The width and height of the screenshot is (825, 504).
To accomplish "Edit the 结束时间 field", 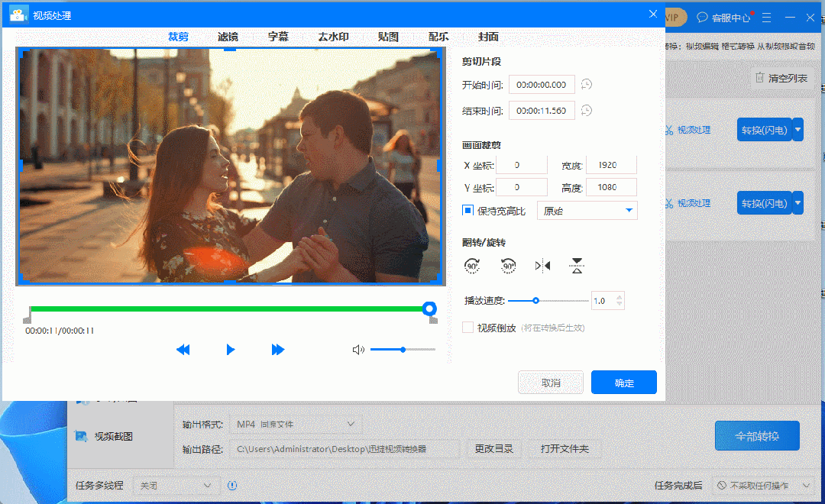I will click(x=542, y=111).
